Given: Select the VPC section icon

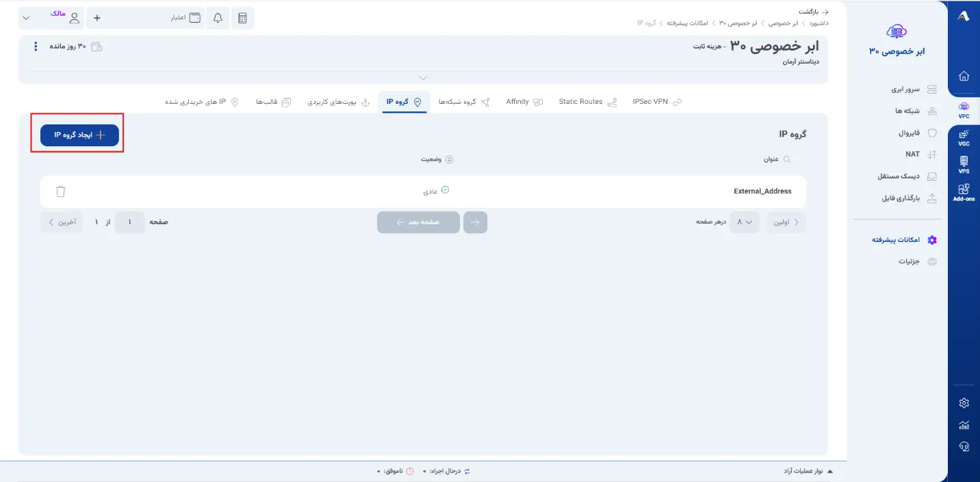Looking at the screenshot, I should click(964, 110).
